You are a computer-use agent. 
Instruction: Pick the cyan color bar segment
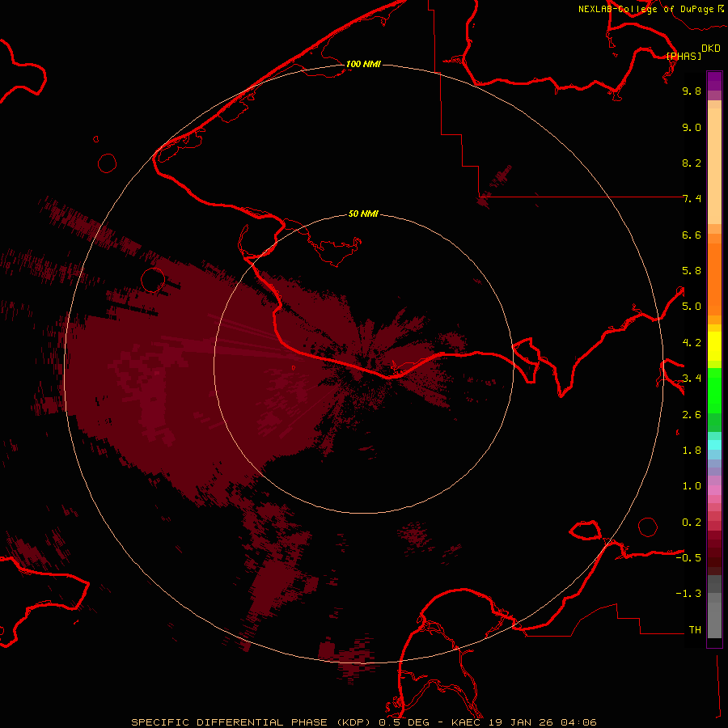point(714,445)
